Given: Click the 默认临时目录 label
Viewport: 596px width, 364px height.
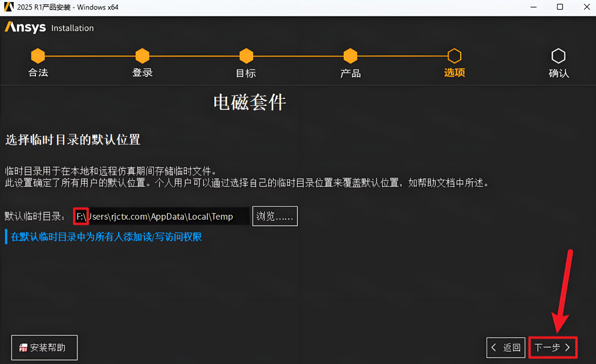Looking at the screenshot, I should tap(34, 216).
